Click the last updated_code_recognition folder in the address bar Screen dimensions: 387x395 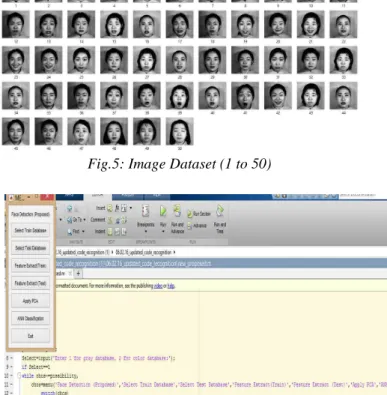(143, 252)
